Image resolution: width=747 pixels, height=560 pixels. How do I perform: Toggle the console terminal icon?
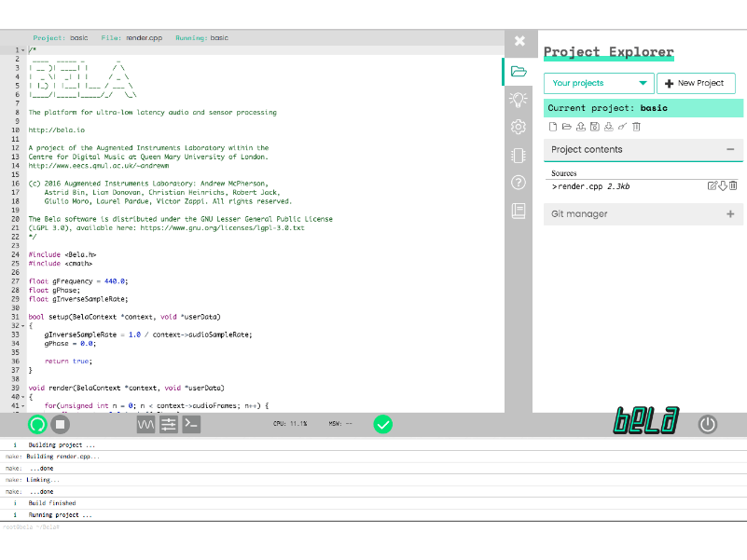click(x=191, y=424)
